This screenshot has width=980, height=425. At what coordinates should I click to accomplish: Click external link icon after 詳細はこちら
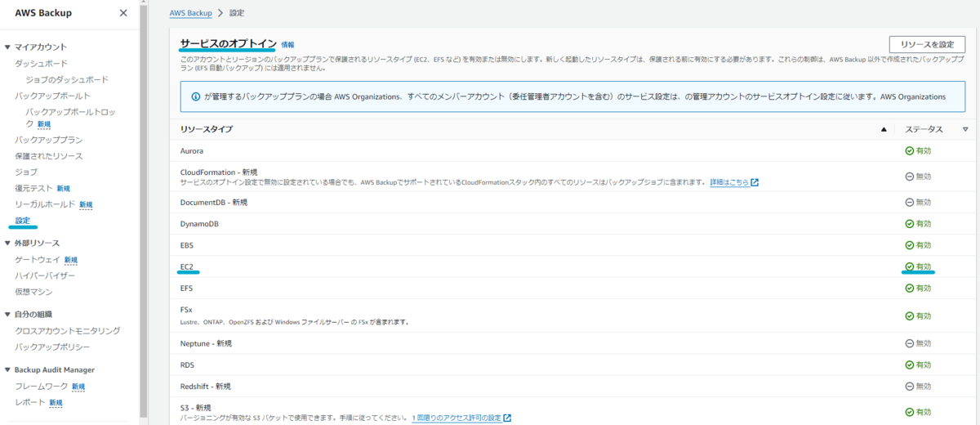point(755,182)
